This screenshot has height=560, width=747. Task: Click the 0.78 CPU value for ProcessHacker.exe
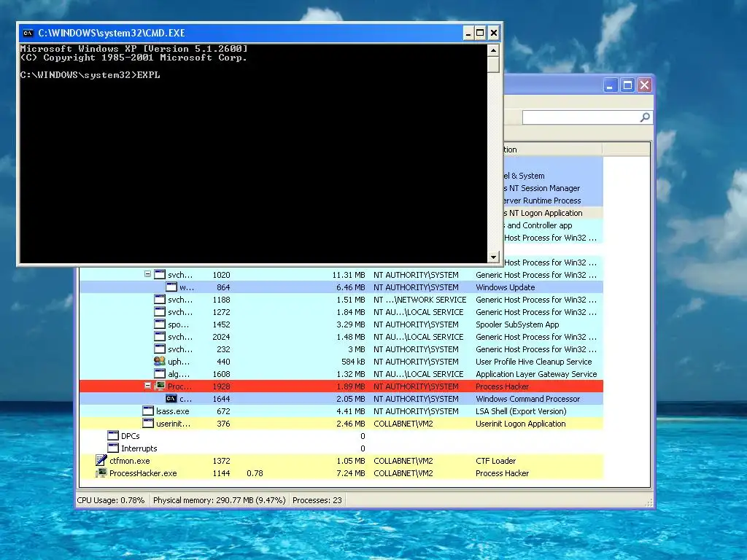click(x=255, y=472)
